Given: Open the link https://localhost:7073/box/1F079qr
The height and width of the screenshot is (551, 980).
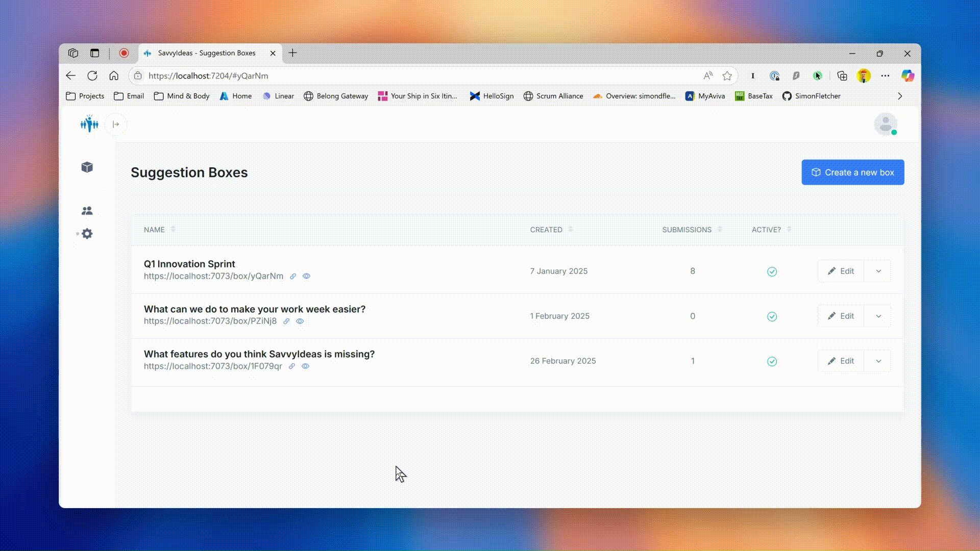Looking at the screenshot, I should click(x=213, y=366).
